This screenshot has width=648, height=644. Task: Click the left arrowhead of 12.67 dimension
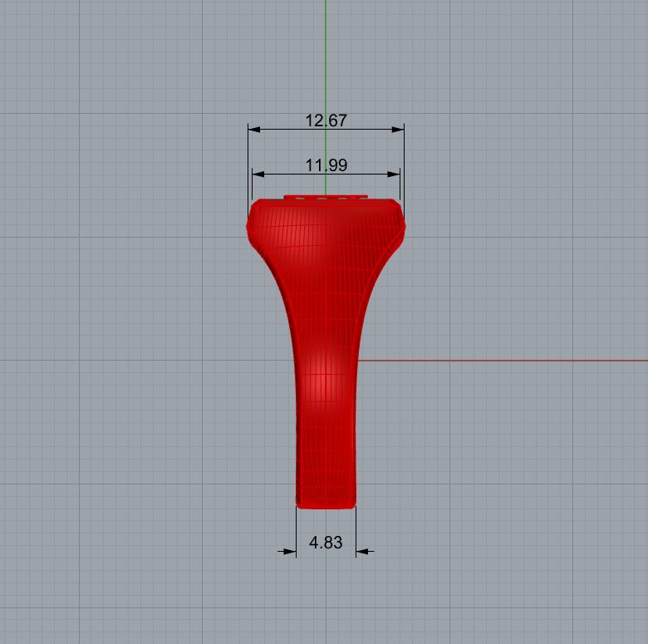(x=253, y=130)
